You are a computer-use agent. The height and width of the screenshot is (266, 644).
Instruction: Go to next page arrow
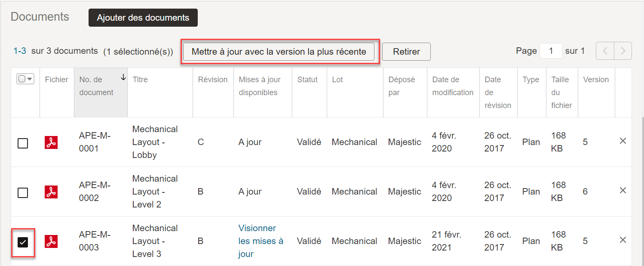point(623,51)
